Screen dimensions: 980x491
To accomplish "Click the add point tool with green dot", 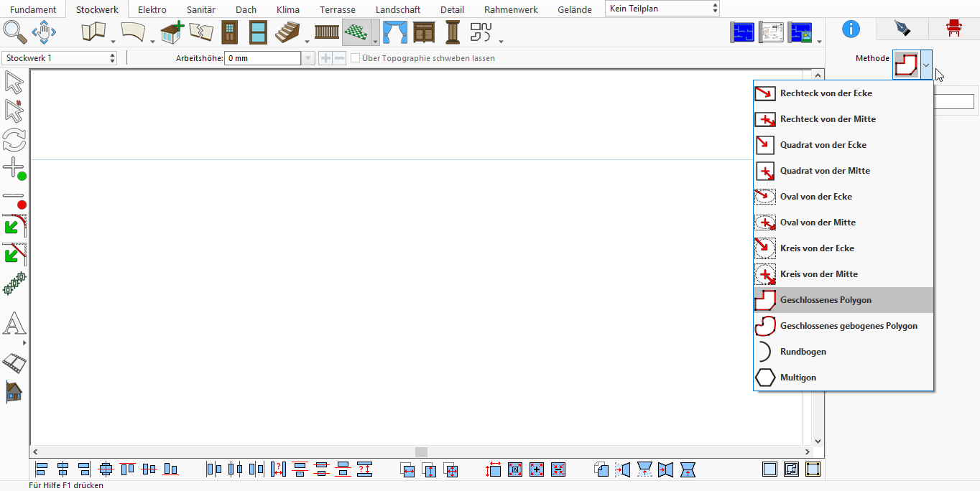I will point(14,169).
